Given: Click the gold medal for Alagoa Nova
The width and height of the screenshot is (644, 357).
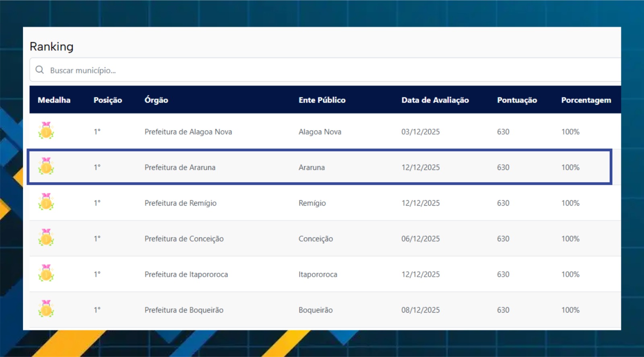Looking at the screenshot, I should point(46,131).
